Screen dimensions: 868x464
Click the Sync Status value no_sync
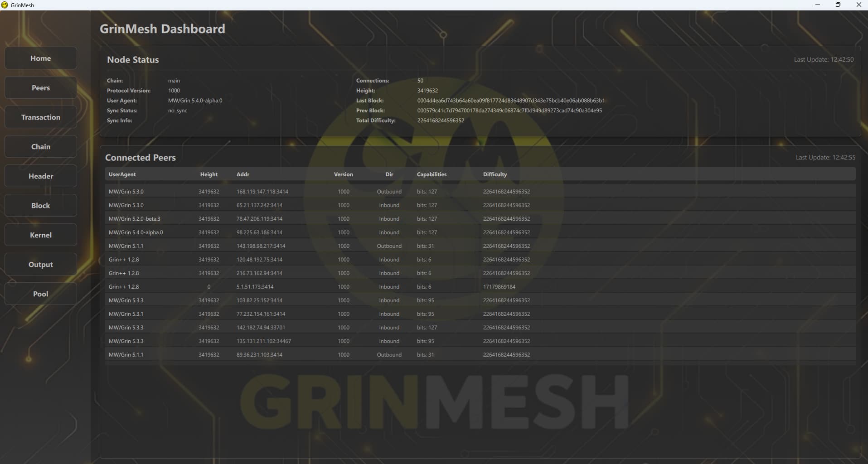click(x=178, y=111)
